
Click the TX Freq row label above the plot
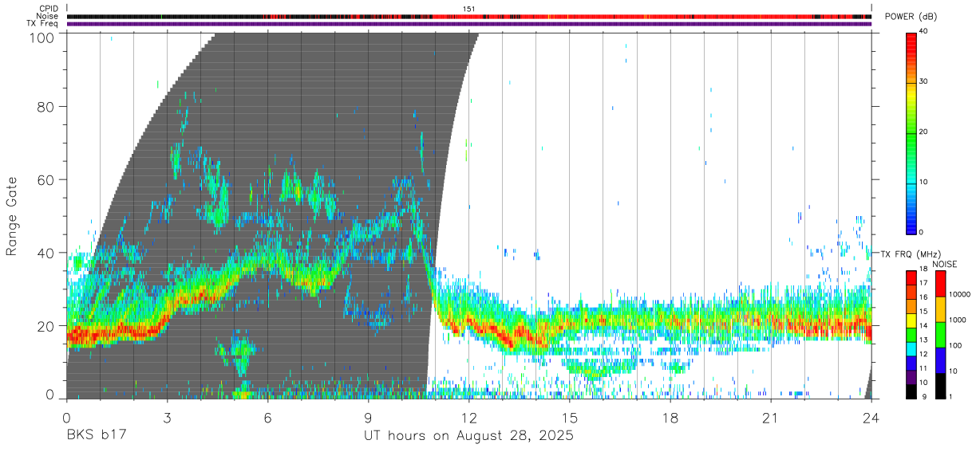pyautogui.click(x=43, y=24)
